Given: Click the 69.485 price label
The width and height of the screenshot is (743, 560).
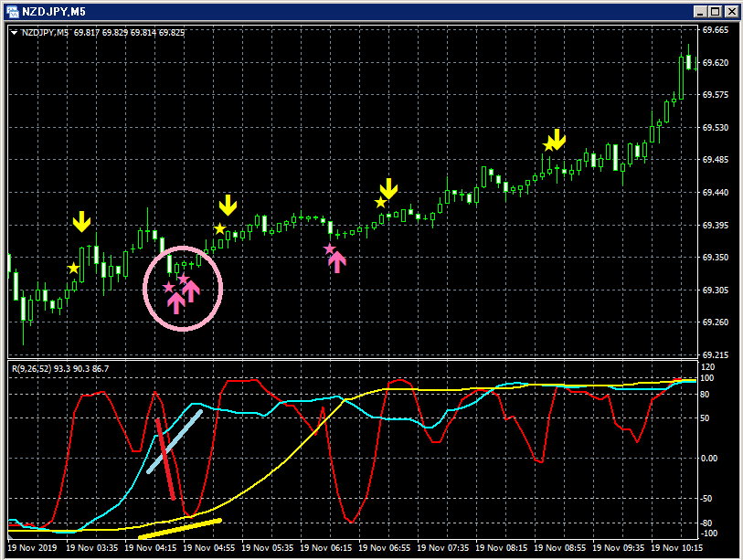Looking at the screenshot, I should click(715, 160).
